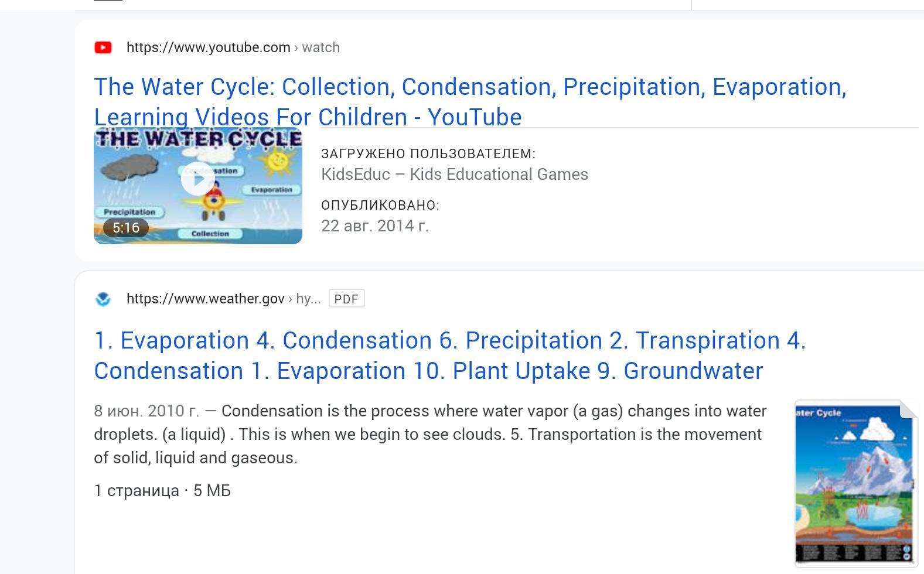Click the https://www.weather.gov URL text
Viewport: 924px width, 574px height.
pyautogui.click(x=205, y=299)
